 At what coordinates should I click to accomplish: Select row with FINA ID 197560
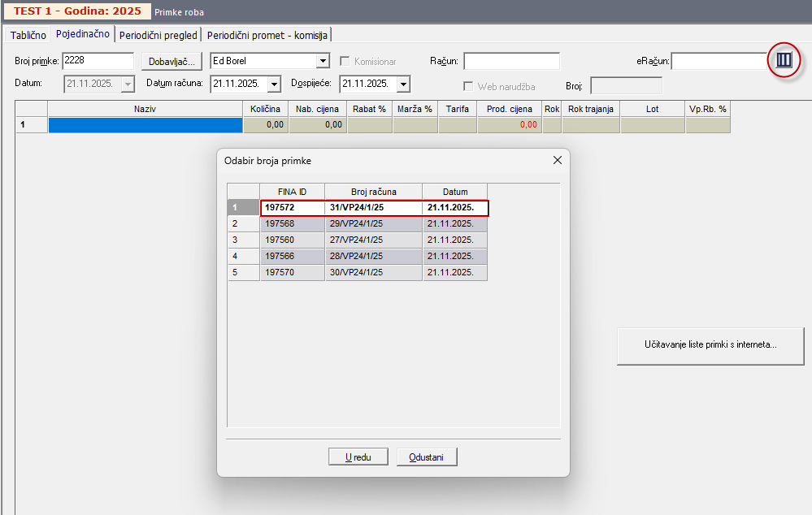[x=292, y=240]
